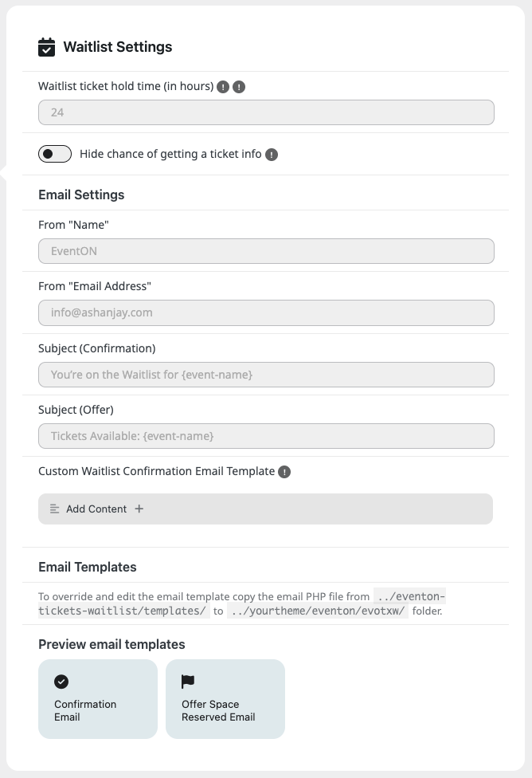Click the Subject (Offer) input field
The width and height of the screenshot is (532, 778).
266,436
